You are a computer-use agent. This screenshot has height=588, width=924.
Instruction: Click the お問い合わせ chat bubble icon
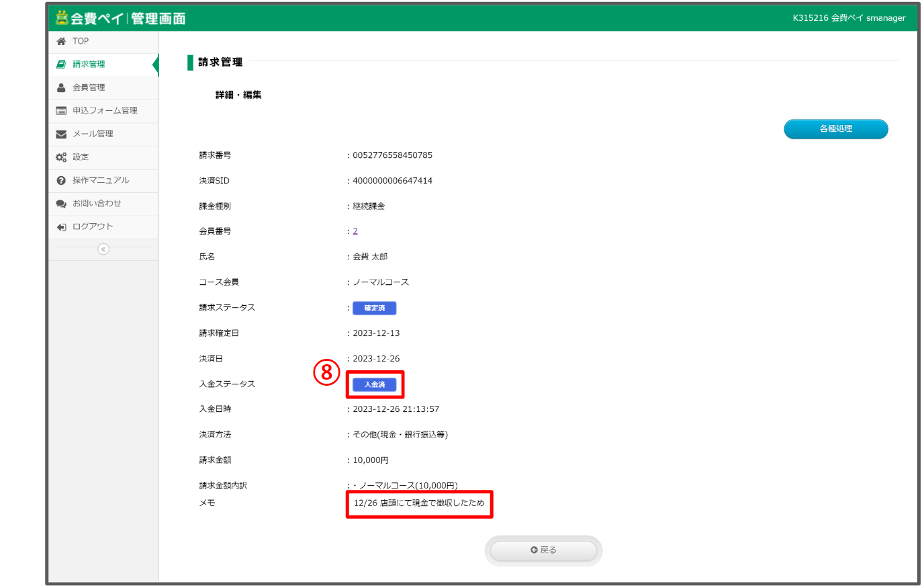[x=61, y=204]
